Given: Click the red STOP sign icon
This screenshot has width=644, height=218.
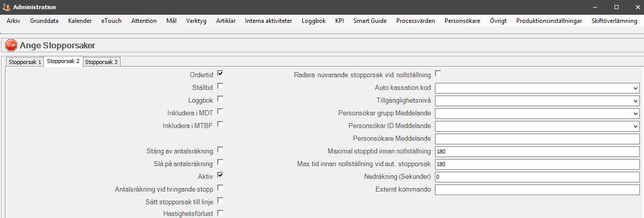Looking at the screenshot, I should 11,46.
